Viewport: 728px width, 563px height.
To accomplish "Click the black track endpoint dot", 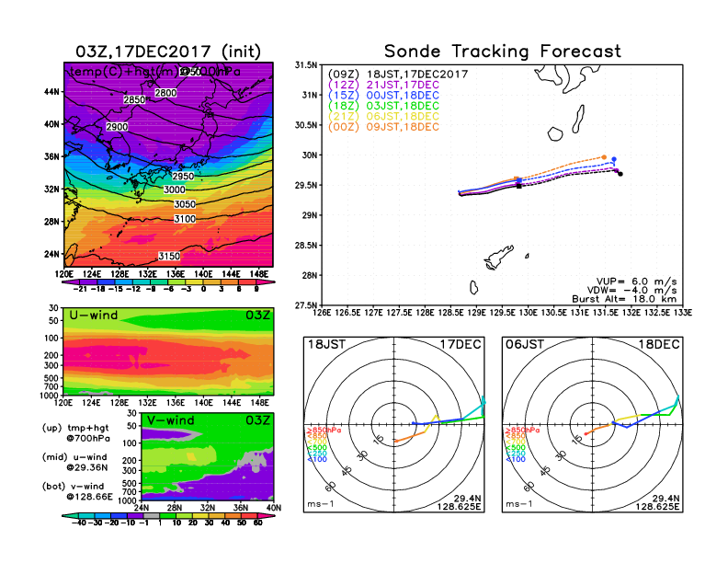I will (620, 174).
